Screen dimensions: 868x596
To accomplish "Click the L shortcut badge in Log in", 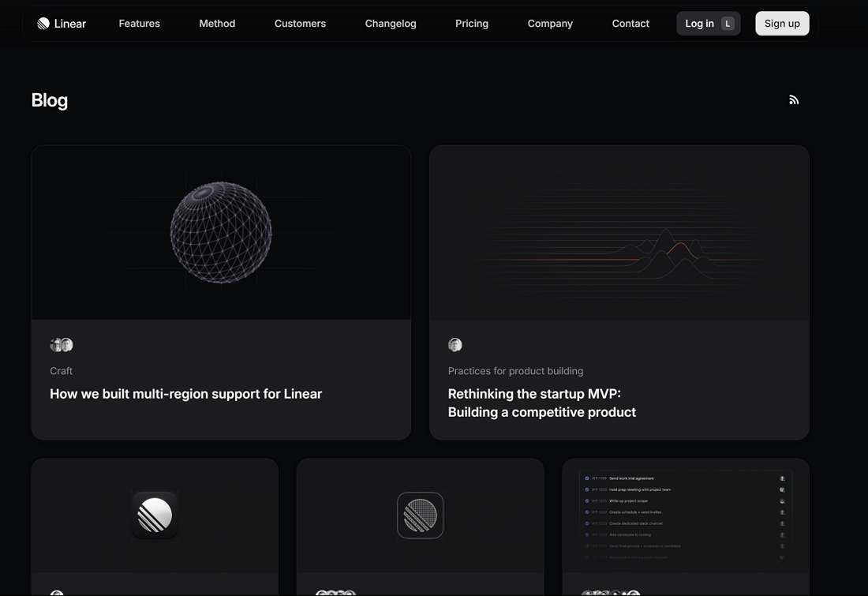I will tap(728, 23).
